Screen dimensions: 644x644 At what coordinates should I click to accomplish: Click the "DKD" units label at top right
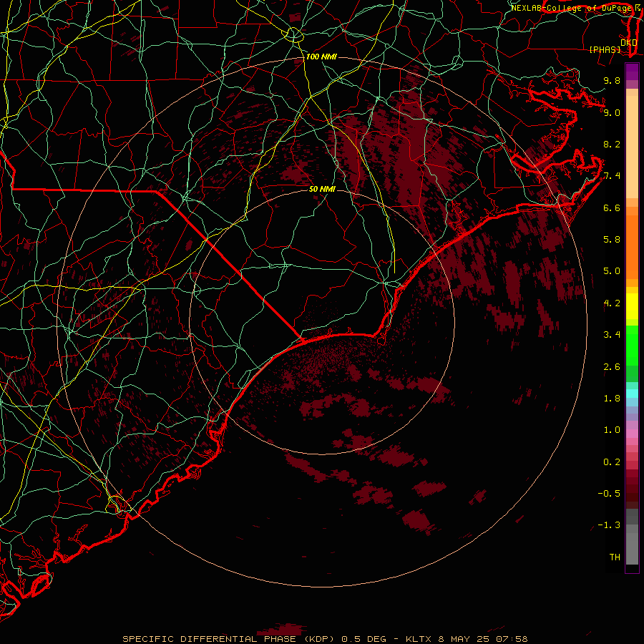pyautogui.click(x=629, y=42)
